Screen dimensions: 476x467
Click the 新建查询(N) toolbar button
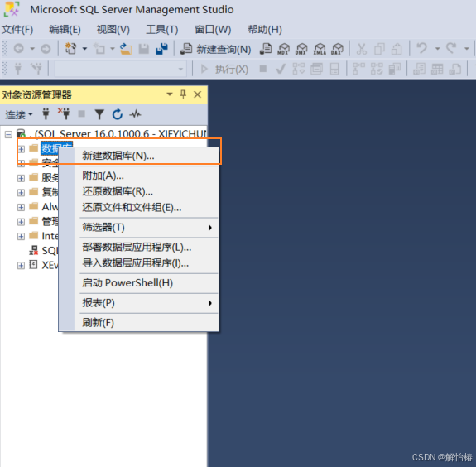coord(215,49)
